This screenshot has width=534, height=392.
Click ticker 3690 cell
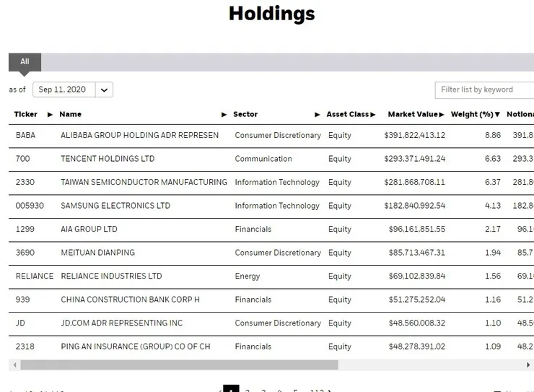tap(25, 253)
